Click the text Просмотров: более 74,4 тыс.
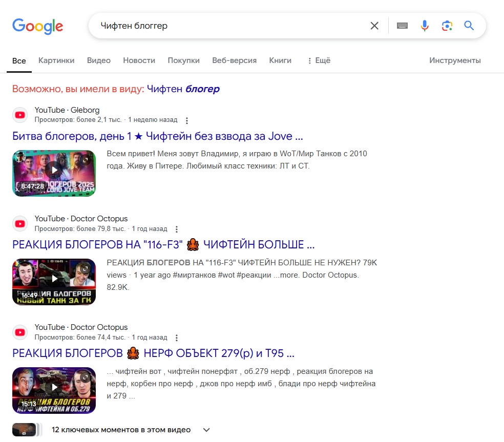 coord(80,338)
